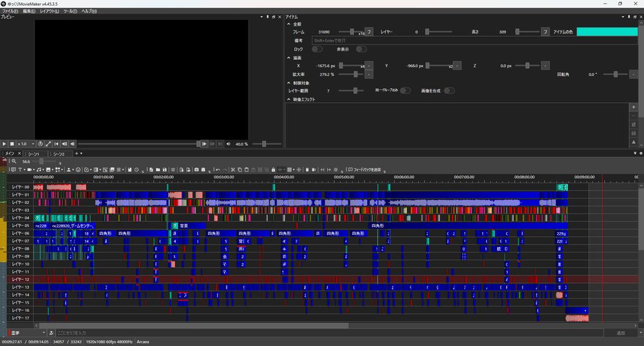Step forward one frame in preview
The height and width of the screenshot is (346, 644).
pos(204,144)
